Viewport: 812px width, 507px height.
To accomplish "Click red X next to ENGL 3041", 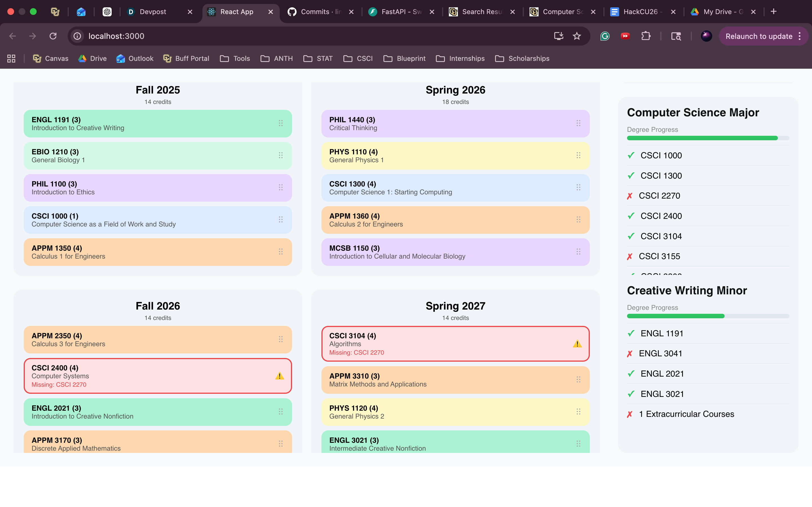I will tap(630, 354).
